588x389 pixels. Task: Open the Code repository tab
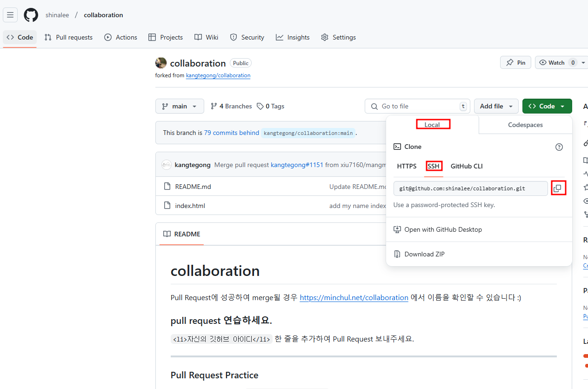pos(20,37)
